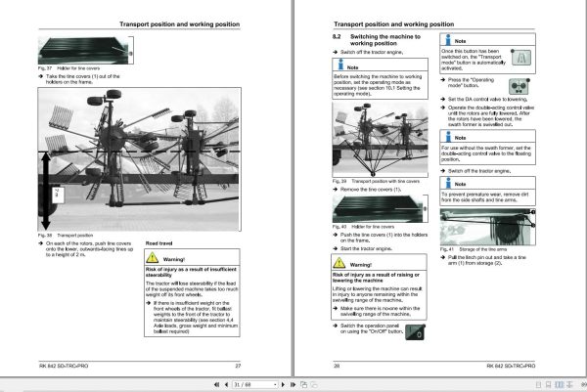Click the left page header 'Transport position and working position'
Image resolution: width=587 pixels, height=392 pixels.
point(180,23)
